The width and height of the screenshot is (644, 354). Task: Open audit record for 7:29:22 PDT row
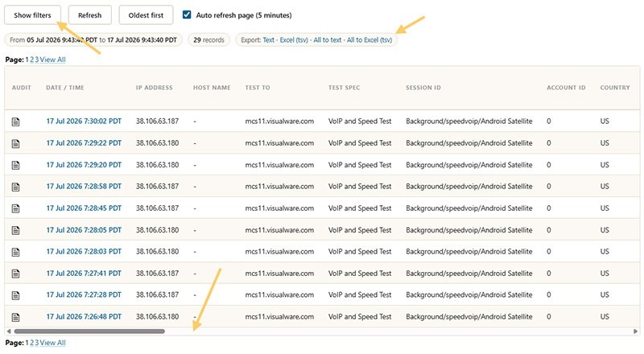15,143
